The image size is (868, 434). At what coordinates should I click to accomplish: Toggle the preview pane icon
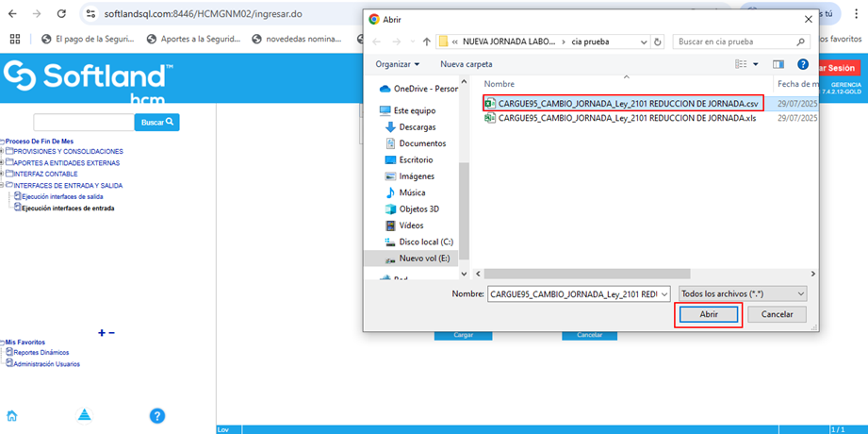point(778,64)
